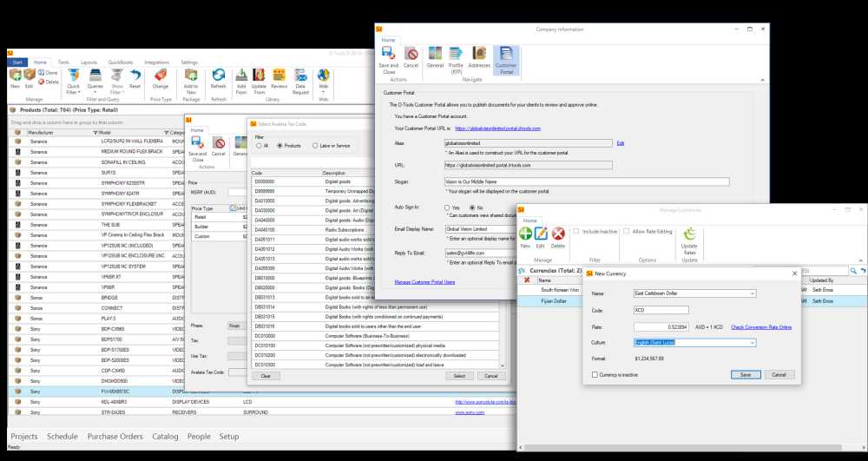
Task: Click the Update From library icon
Action: pos(259,76)
